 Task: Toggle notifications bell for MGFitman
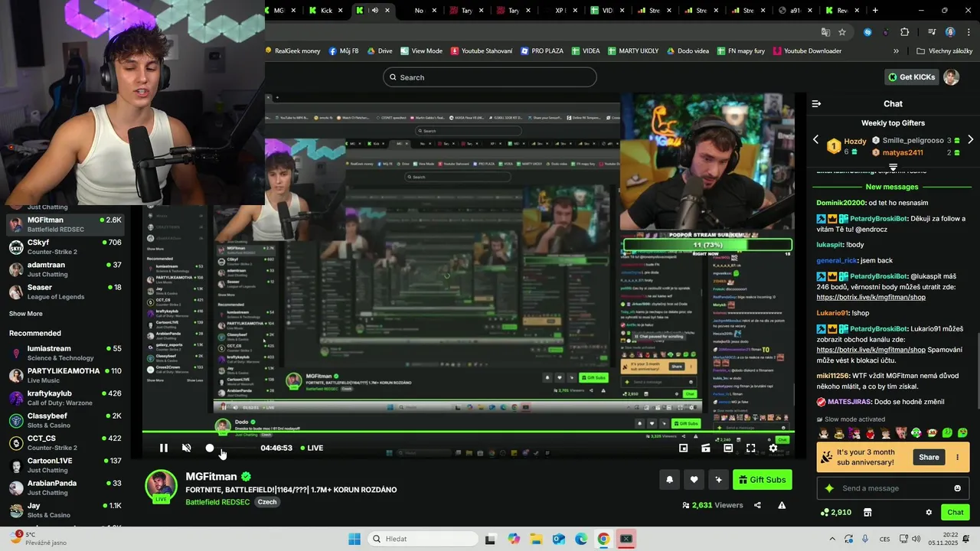pyautogui.click(x=669, y=480)
